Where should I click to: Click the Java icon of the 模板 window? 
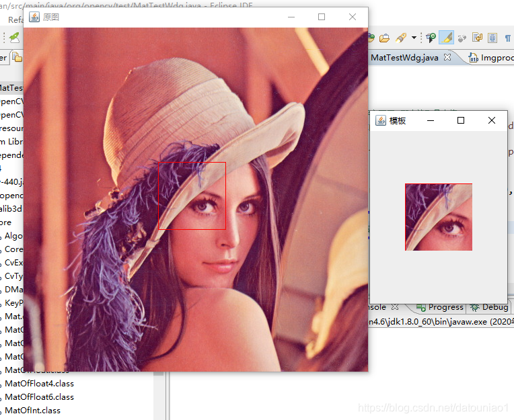pos(381,120)
